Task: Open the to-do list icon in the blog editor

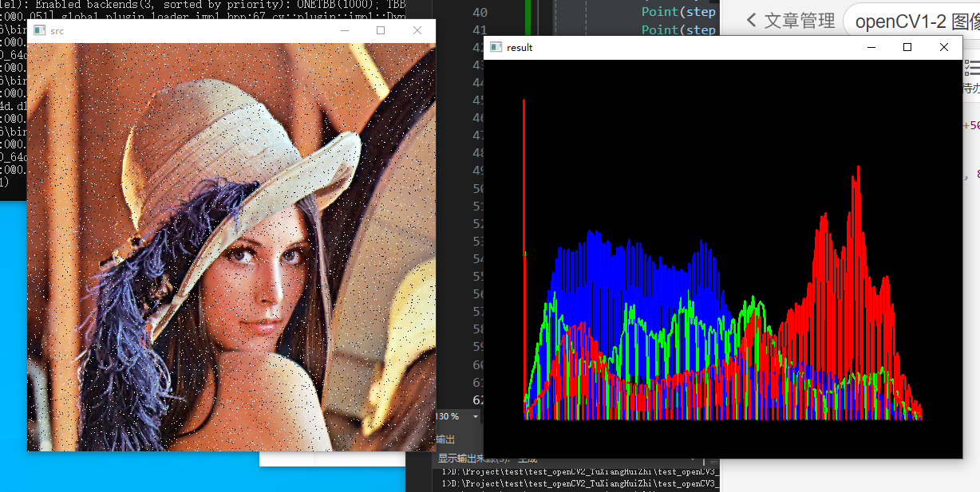Action: pos(973,68)
